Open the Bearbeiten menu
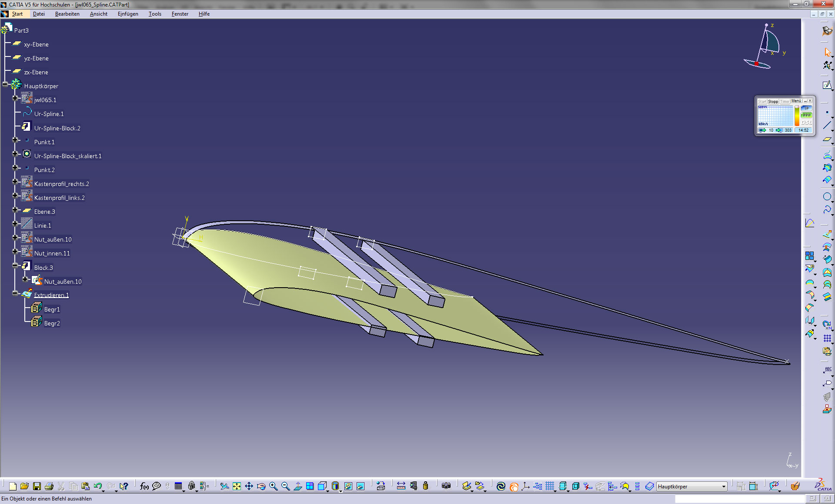Viewport: 835px width, 504px height. tap(67, 14)
